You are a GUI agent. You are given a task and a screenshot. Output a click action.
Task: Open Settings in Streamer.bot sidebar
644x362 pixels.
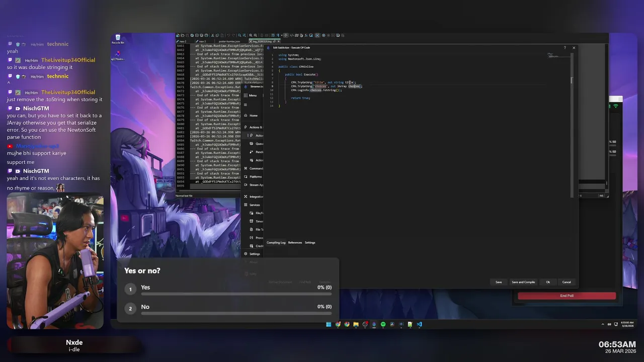(x=252, y=254)
